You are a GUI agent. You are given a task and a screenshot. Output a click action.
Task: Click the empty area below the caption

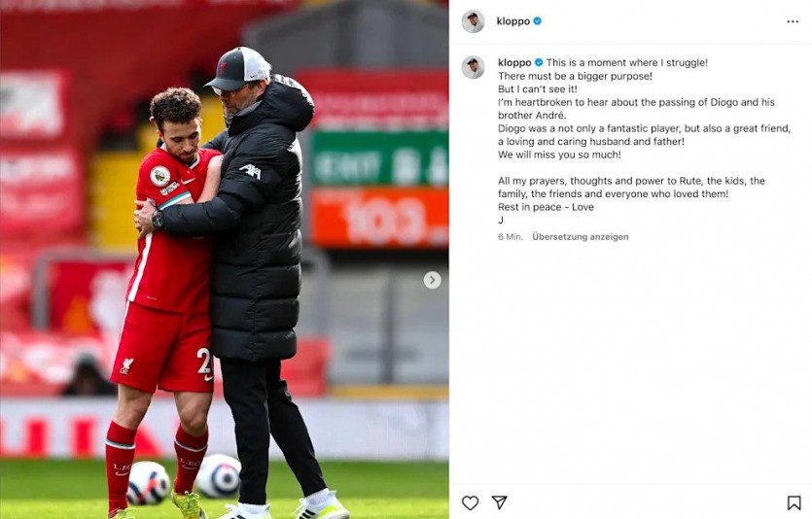click(x=630, y=363)
